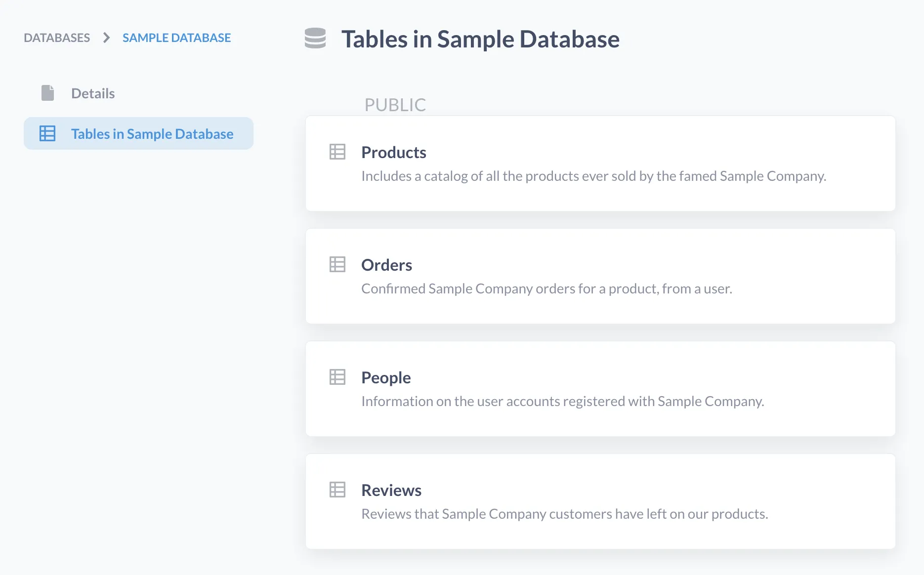Click the PUBLIC schema heading

[x=395, y=104]
